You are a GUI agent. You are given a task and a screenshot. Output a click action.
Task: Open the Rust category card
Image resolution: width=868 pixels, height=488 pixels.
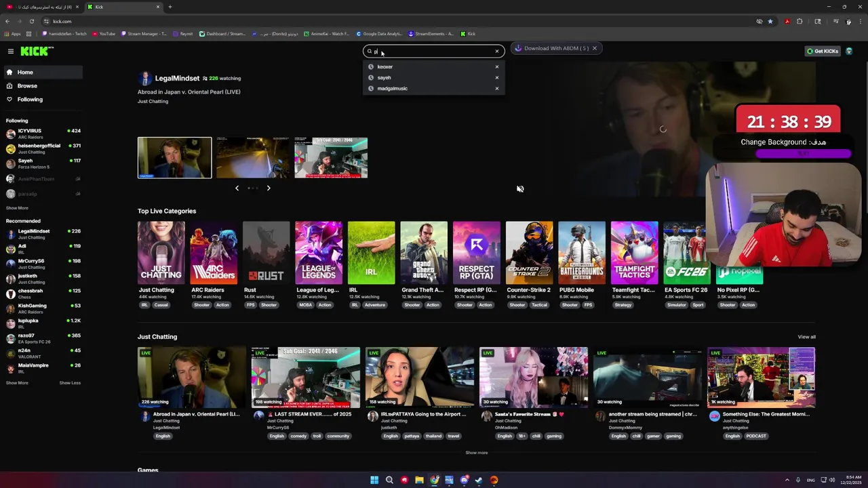tap(266, 253)
